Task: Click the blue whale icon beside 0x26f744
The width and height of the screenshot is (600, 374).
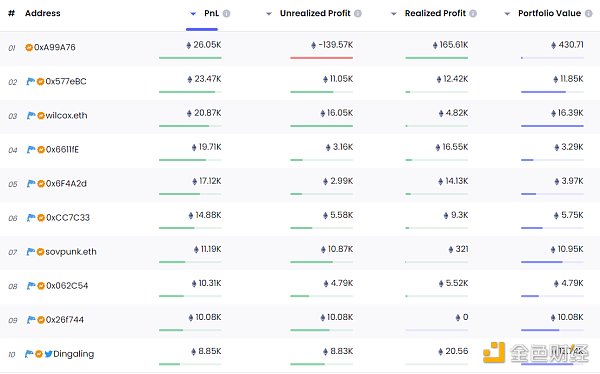Action: coord(31,320)
